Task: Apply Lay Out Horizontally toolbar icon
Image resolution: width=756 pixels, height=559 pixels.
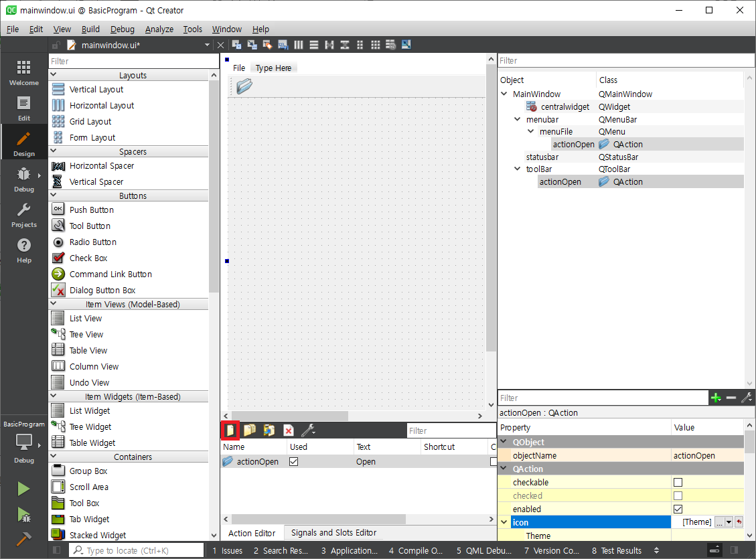Action: (x=299, y=45)
